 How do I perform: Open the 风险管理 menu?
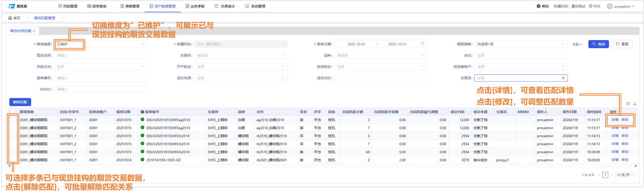pyautogui.click(x=67, y=6)
